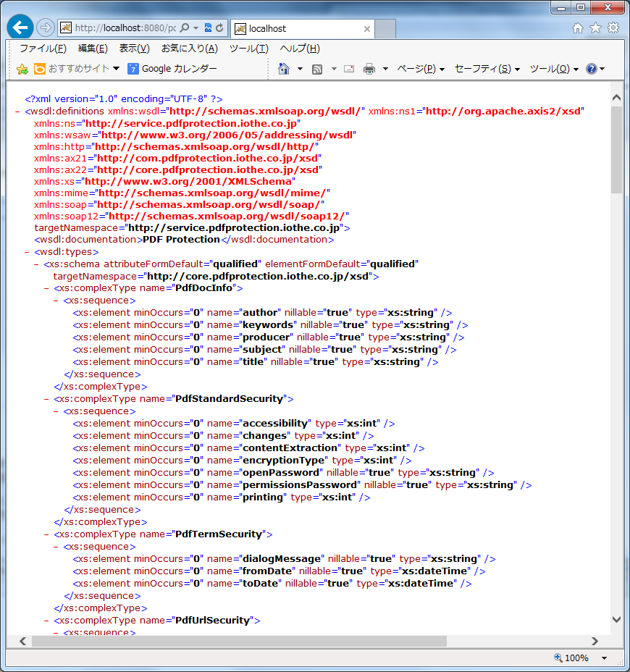630x672 pixels.
Task: Open Tools with the gear icon
Action: [x=614, y=28]
